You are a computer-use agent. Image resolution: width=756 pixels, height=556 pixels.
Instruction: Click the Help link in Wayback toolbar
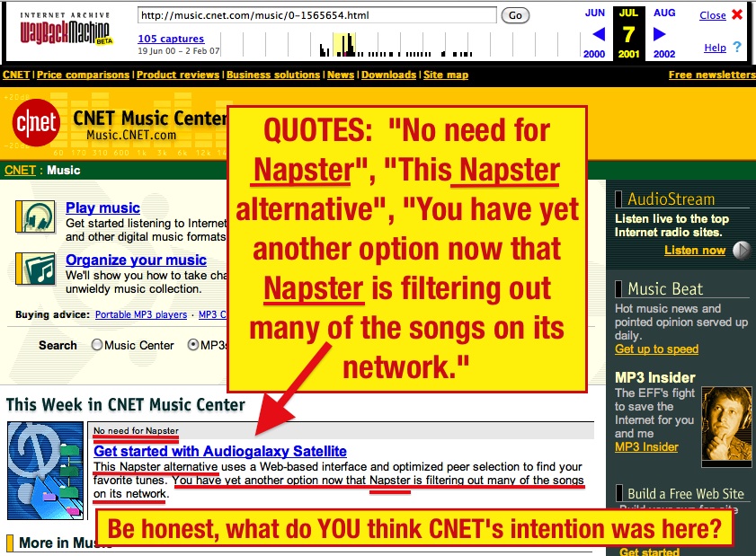(x=715, y=48)
